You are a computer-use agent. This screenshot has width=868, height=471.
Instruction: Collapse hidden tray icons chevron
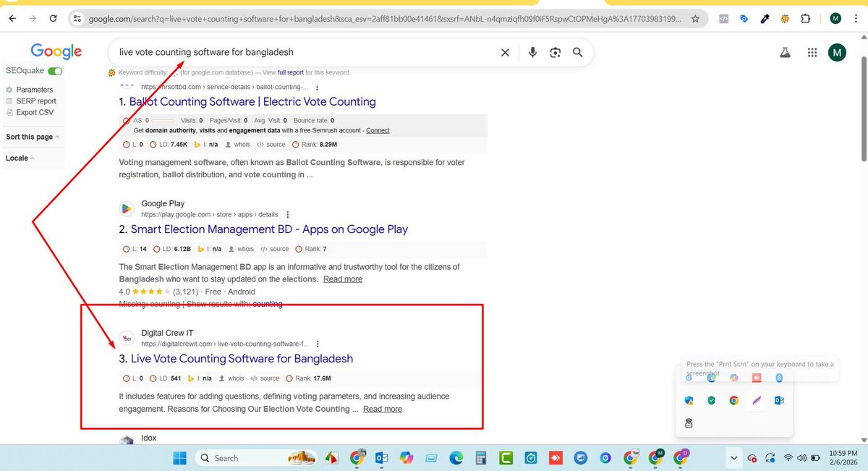pyautogui.click(x=734, y=458)
